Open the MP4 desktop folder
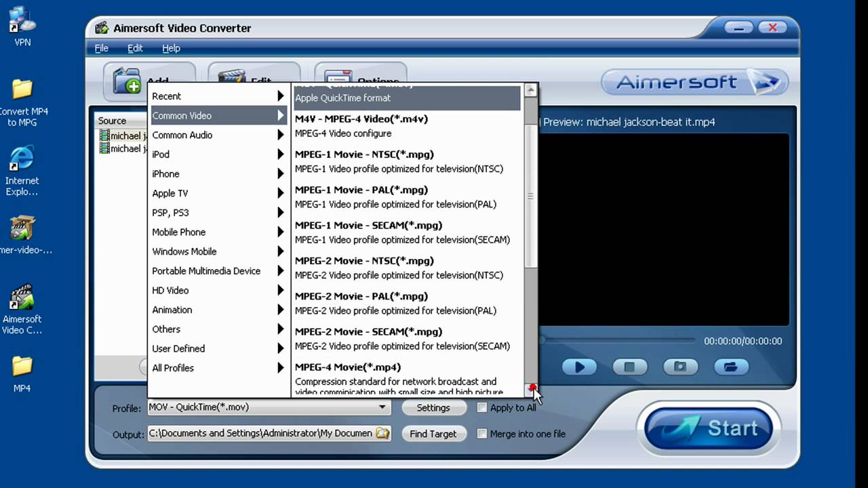 [x=22, y=374]
